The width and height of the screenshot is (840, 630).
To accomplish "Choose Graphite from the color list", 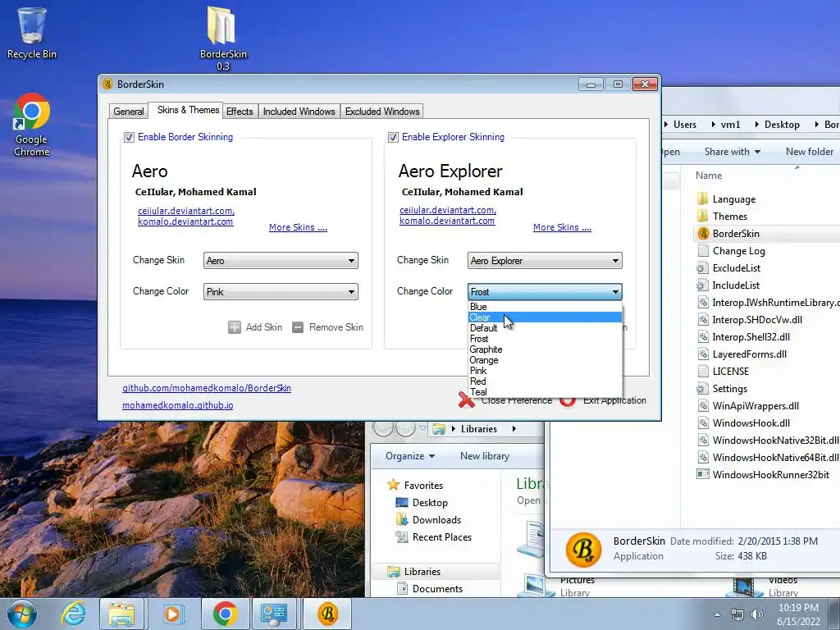I will [x=545, y=349].
